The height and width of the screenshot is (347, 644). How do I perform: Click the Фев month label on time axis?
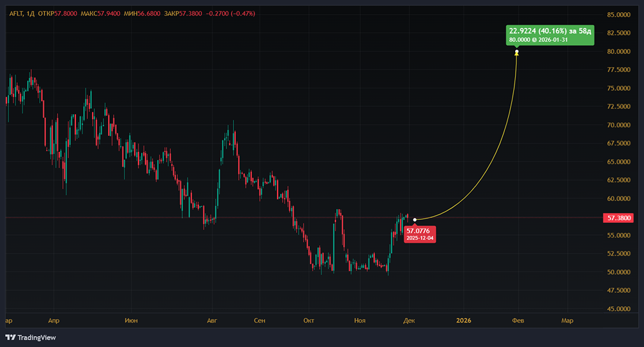(516, 320)
